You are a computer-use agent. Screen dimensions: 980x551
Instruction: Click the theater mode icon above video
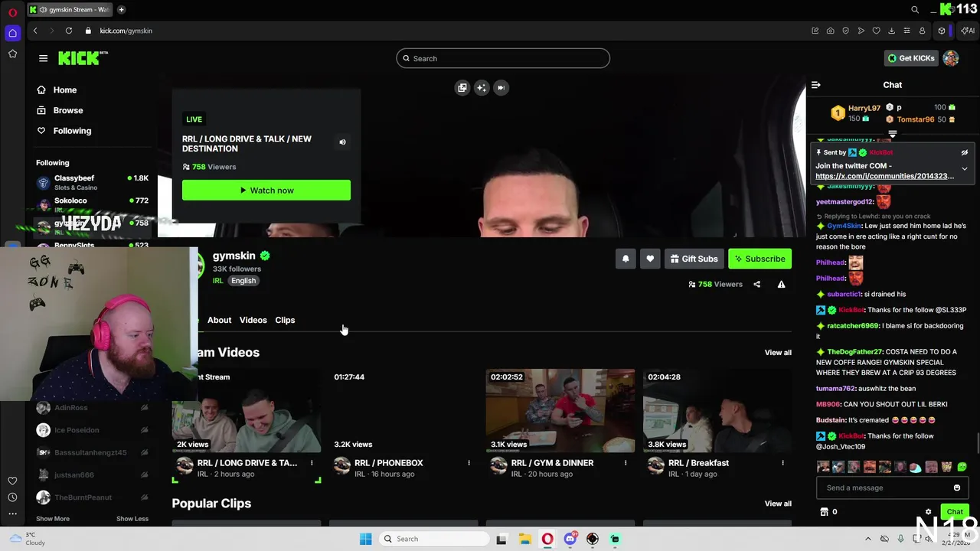501,88
